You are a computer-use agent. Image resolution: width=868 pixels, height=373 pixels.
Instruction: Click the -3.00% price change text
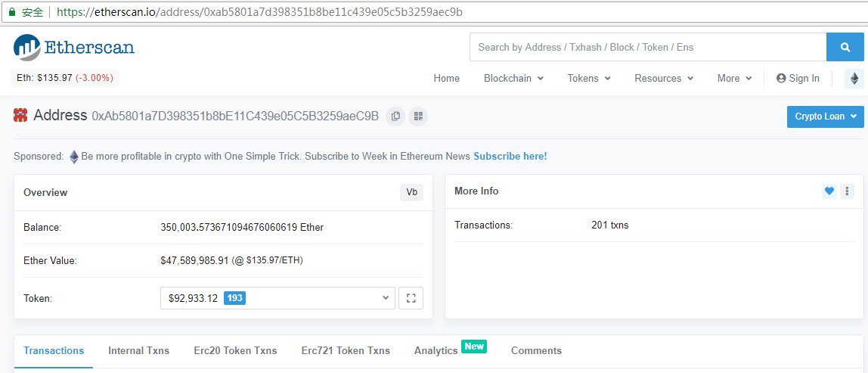click(95, 78)
